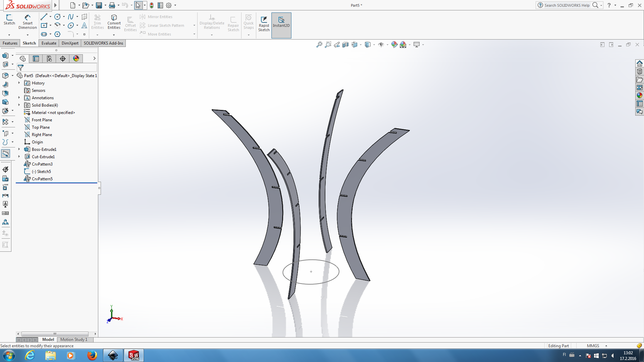
Task: Open Display Style cube icon
Action: pyautogui.click(x=368, y=45)
